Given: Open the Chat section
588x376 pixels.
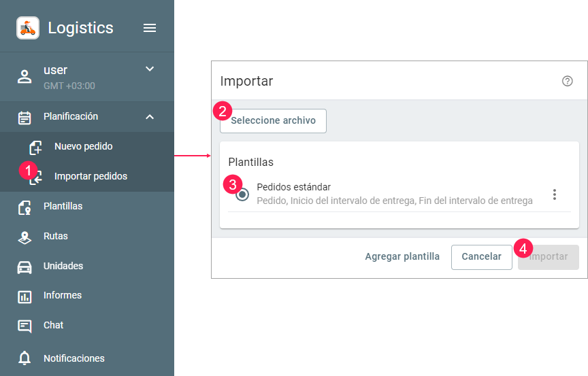Looking at the screenshot, I should (x=53, y=325).
